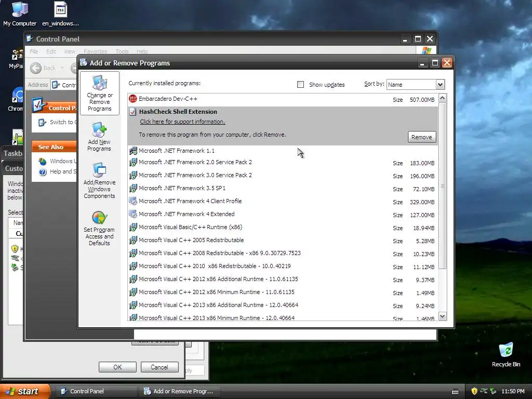Click Visual Basic/C++ Runtime (x86) icon

tap(133, 227)
